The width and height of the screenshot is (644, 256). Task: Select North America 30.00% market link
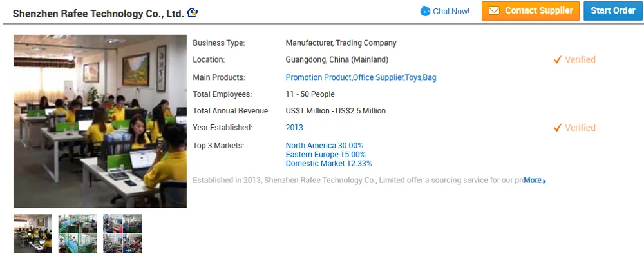(x=324, y=146)
